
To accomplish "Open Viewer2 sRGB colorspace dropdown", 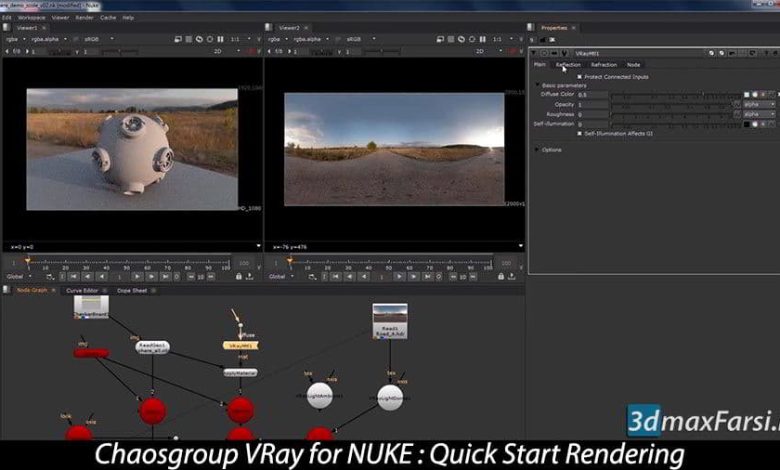I will click(361, 39).
